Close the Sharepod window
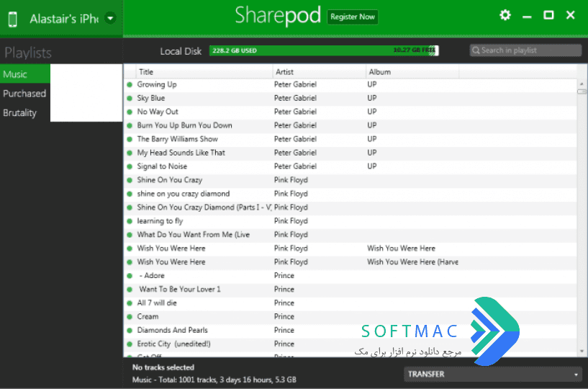588x389 pixels. 571,15
